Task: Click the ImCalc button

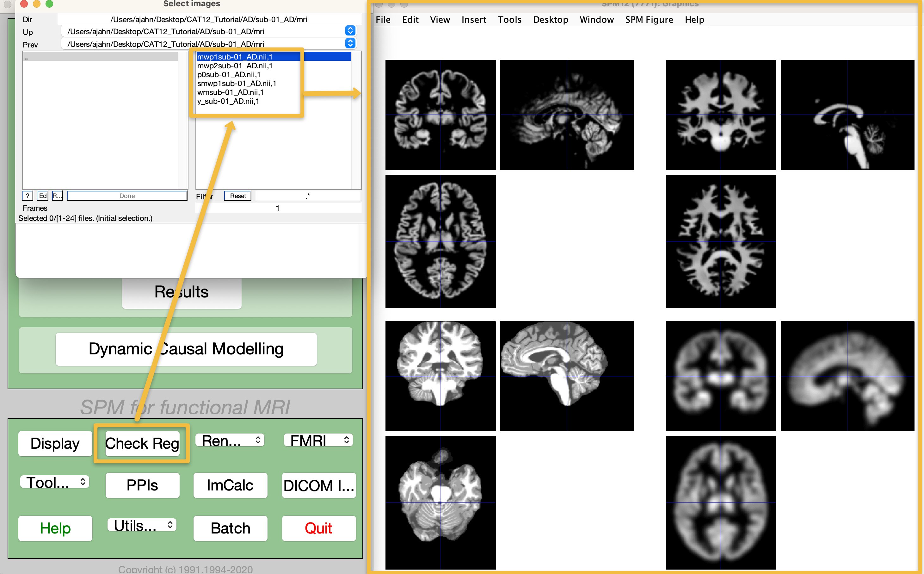Action: point(230,485)
